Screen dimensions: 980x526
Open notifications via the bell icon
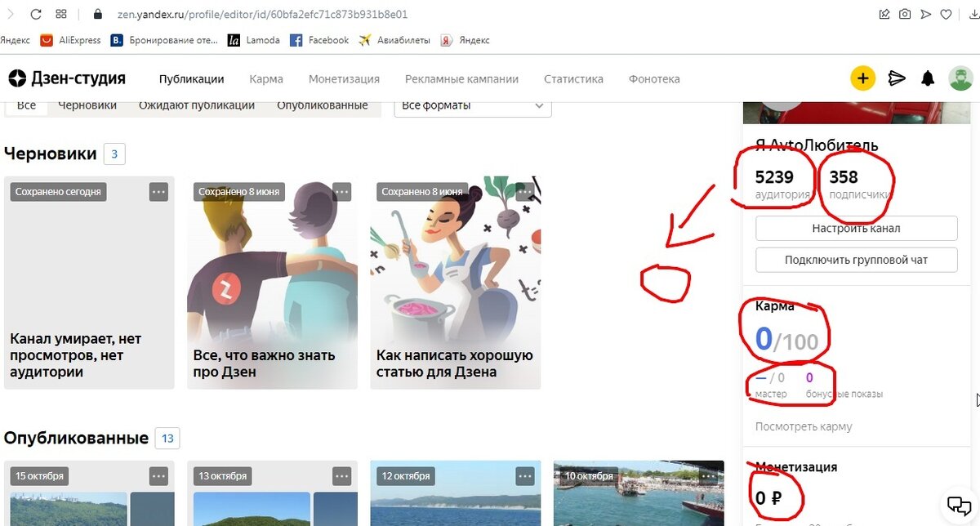928,78
